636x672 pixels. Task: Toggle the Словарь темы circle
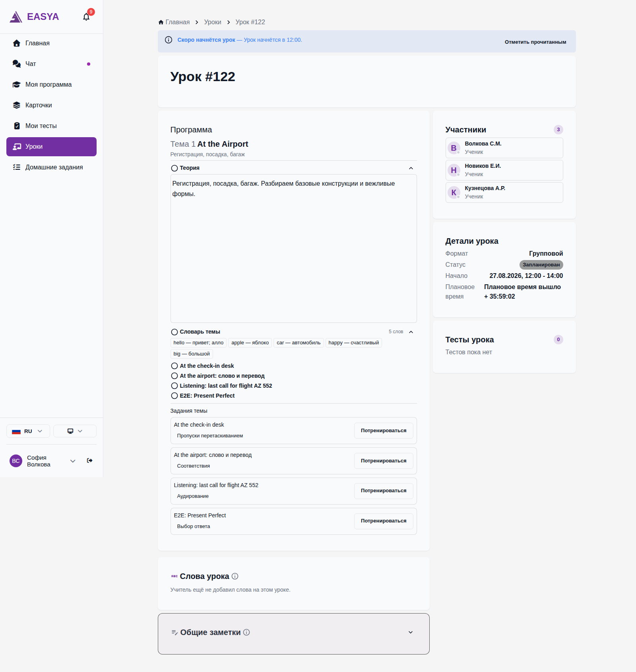point(175,332)
